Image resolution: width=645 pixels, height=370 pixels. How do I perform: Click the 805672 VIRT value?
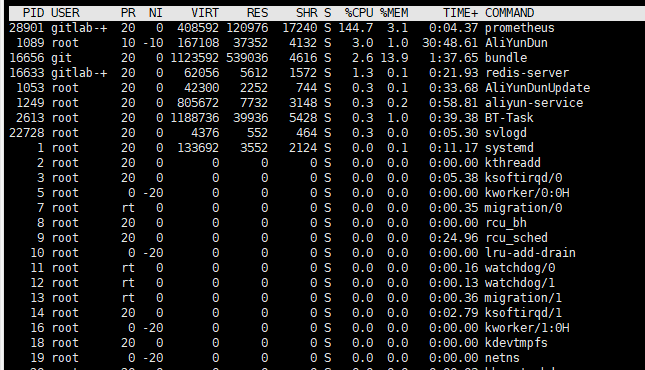[198, 103]
